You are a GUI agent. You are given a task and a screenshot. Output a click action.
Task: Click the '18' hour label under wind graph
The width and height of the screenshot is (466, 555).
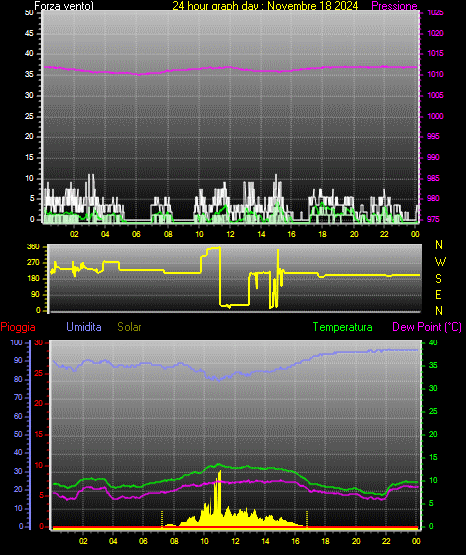322,234
